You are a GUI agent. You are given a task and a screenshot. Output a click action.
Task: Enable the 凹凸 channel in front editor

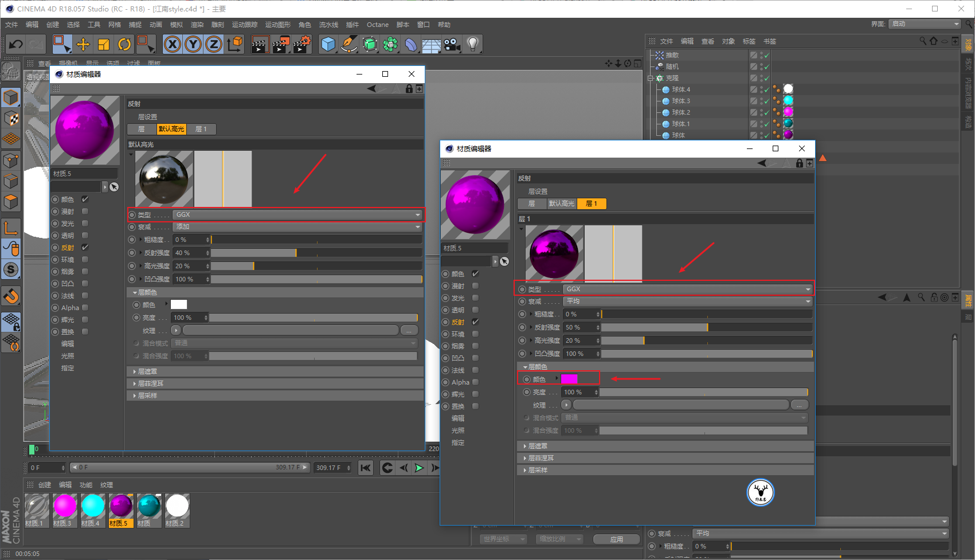475,358
